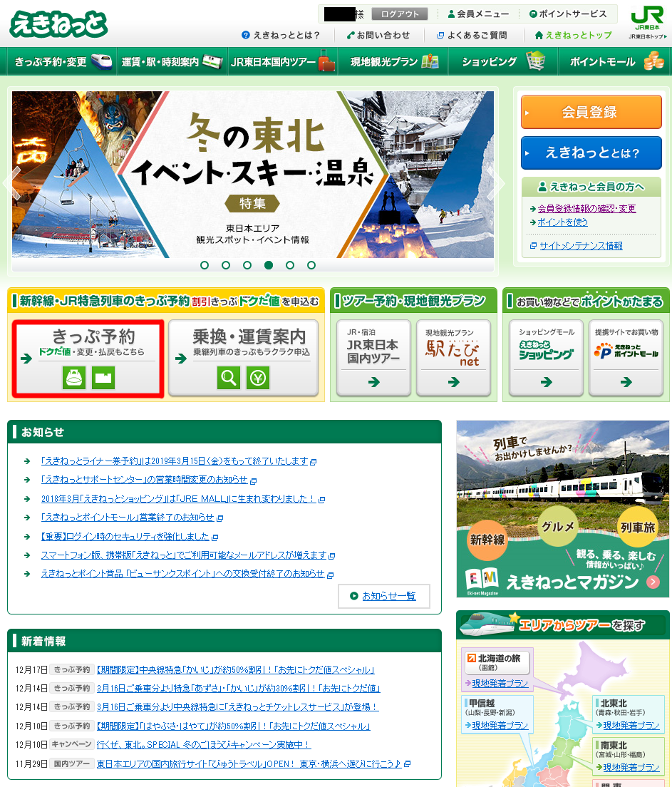The height and width of the screenshot is (787, 672).
Task: Open えきねっとショッピング card
Action: pyautogui.click(x=546, y=358)
